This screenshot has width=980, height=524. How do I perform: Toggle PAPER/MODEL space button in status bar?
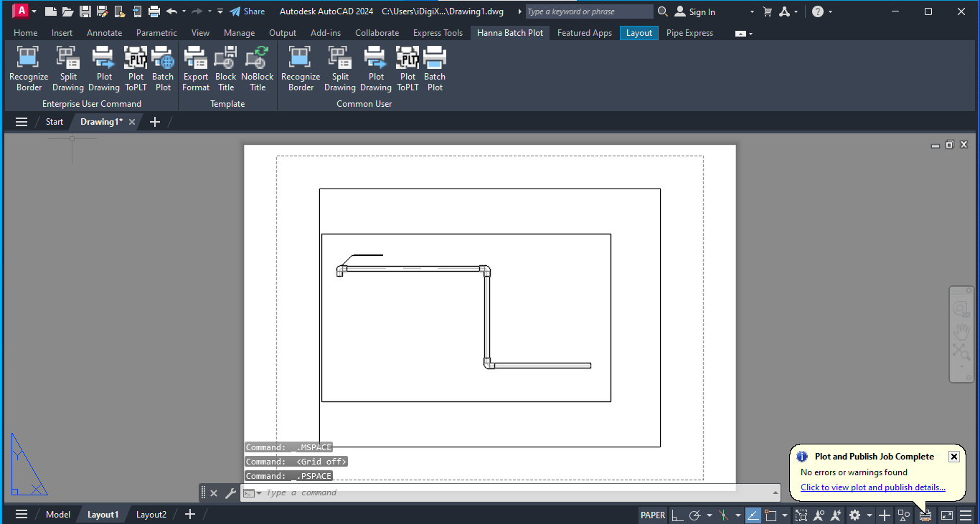654,515
